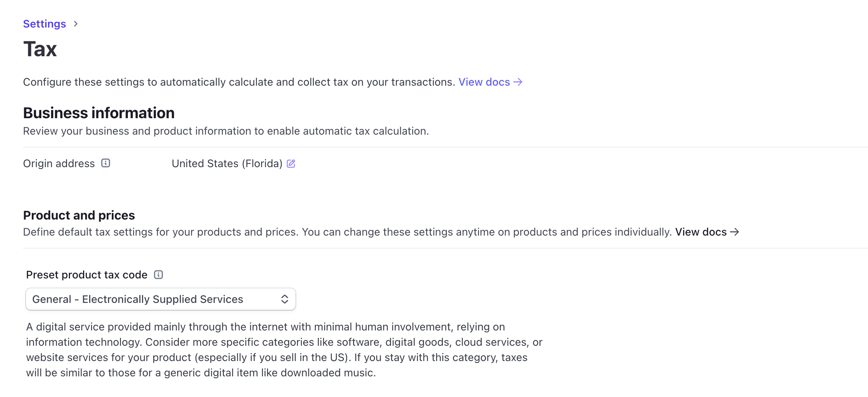Click the Preset product tax code info icon
This screenshot has width=868, height=397.
(158, 275)
